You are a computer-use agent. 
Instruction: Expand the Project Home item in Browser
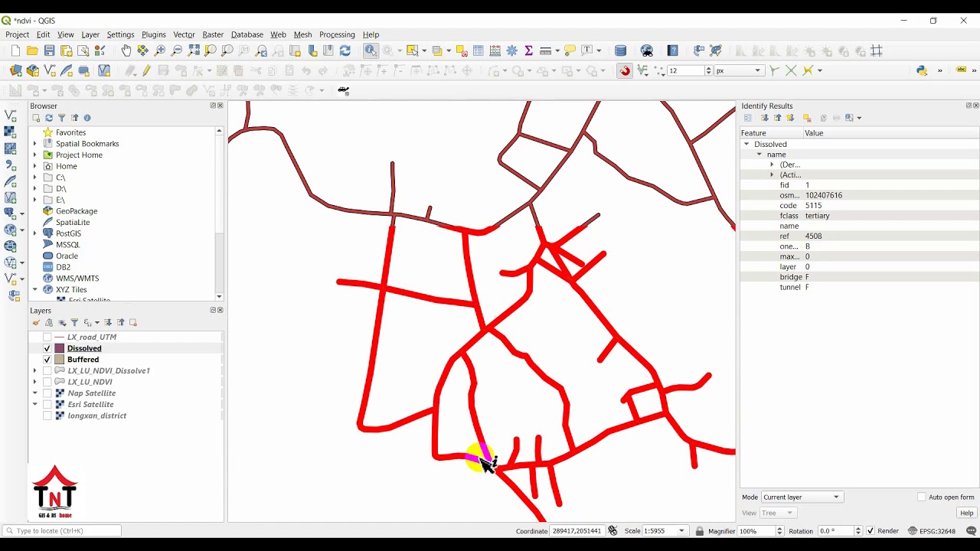[35, 155]
